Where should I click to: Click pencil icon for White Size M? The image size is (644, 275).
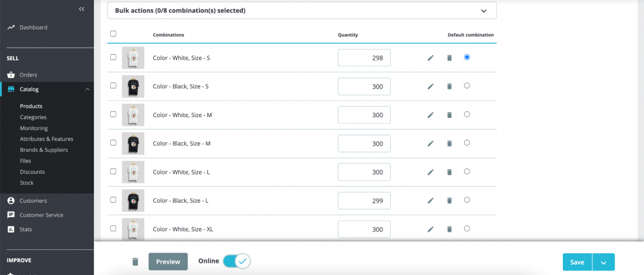pos(430,115)
